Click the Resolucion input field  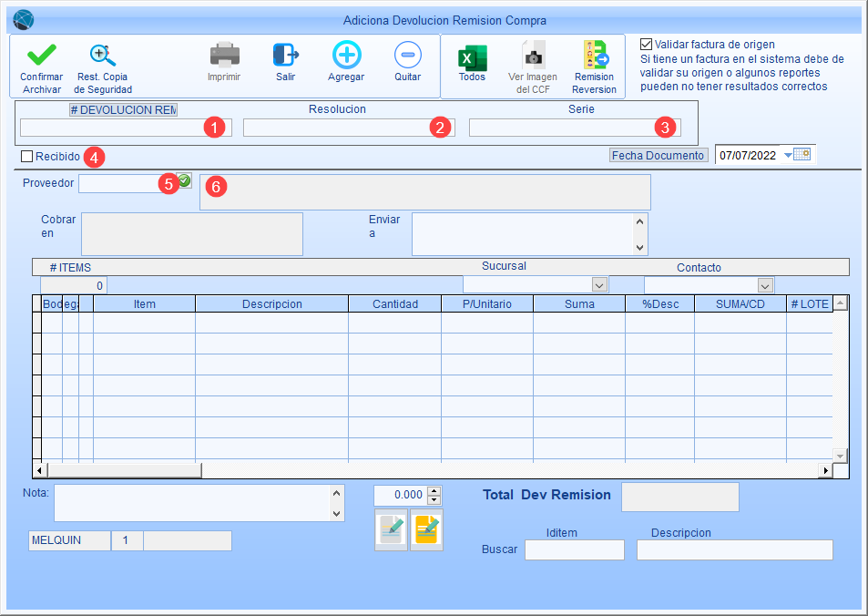[349, 128]
